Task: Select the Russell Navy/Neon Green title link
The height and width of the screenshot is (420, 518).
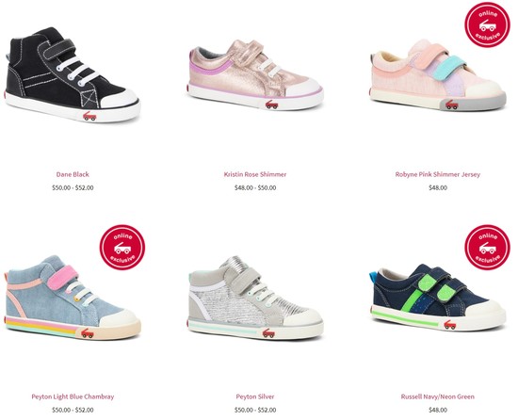Action: tap(438, 396)
